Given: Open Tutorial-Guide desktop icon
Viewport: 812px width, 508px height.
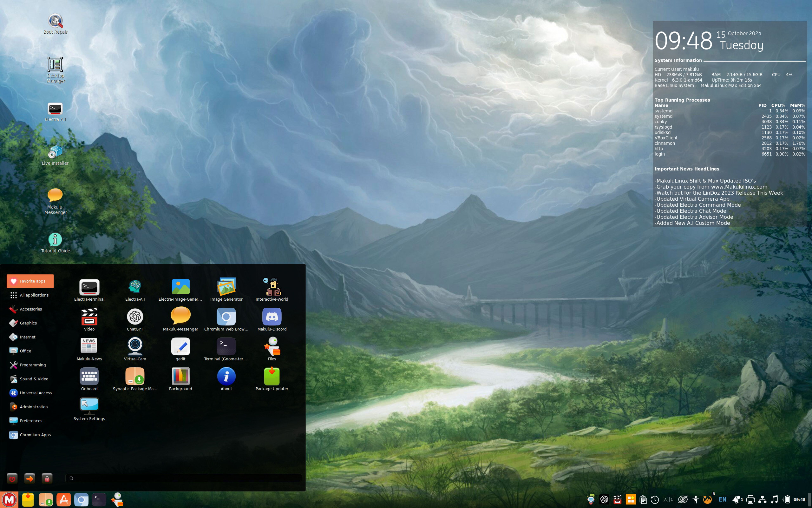Looking at the screenshot, I should pos(56,243).
